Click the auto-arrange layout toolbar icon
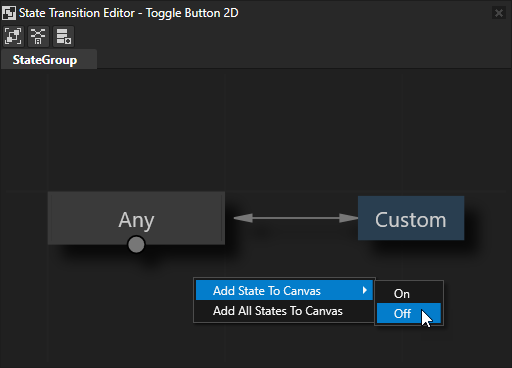This screenshot has width=512, height=368. (38, 36)
